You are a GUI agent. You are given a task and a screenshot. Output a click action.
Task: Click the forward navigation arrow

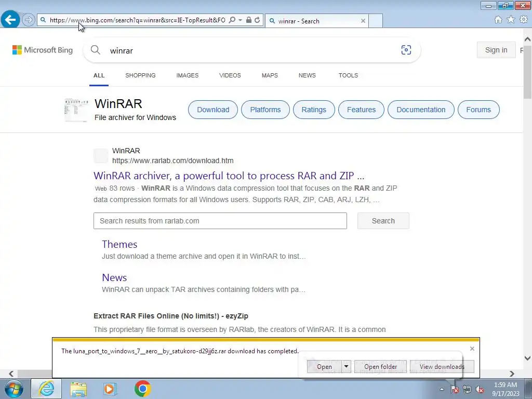coord(29,20)
